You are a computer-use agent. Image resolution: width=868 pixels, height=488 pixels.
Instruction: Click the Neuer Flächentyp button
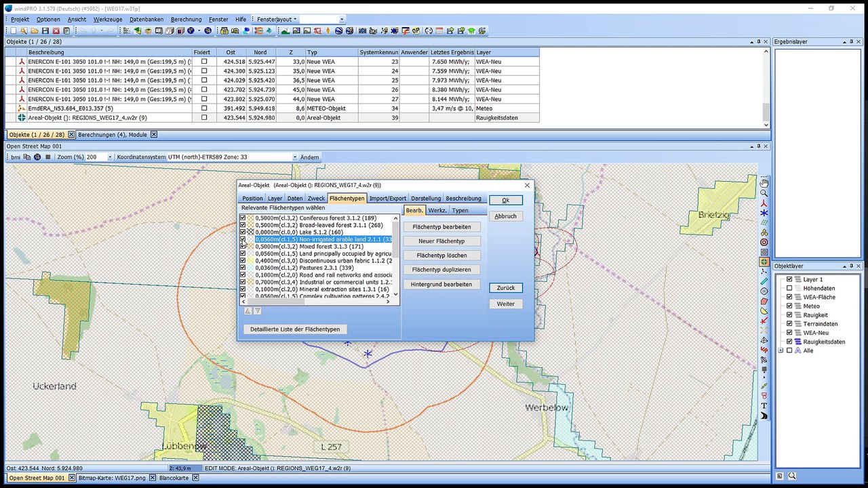click(x=442, y=241)
